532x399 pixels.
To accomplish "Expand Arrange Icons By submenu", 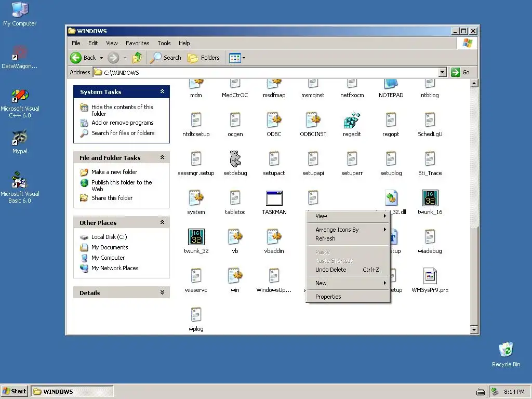I will pos(348,230).
